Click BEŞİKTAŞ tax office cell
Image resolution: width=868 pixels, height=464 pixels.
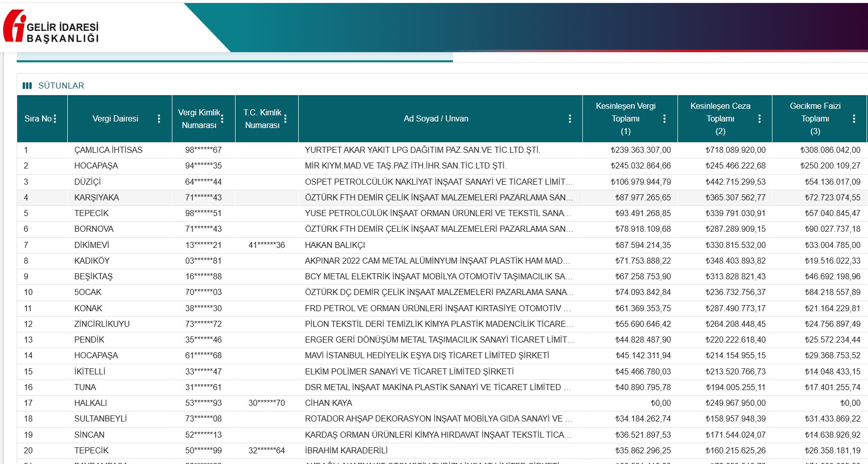point(94,276)
